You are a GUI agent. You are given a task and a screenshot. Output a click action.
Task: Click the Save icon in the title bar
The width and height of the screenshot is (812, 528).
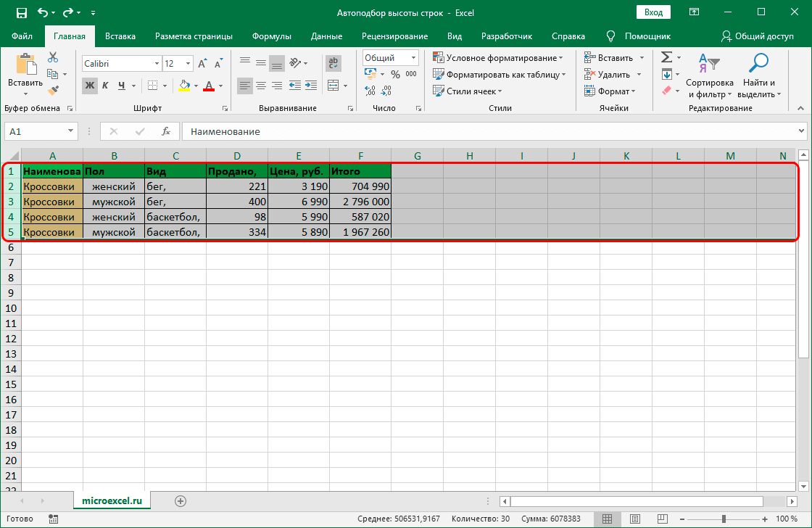tap(21, 12)
